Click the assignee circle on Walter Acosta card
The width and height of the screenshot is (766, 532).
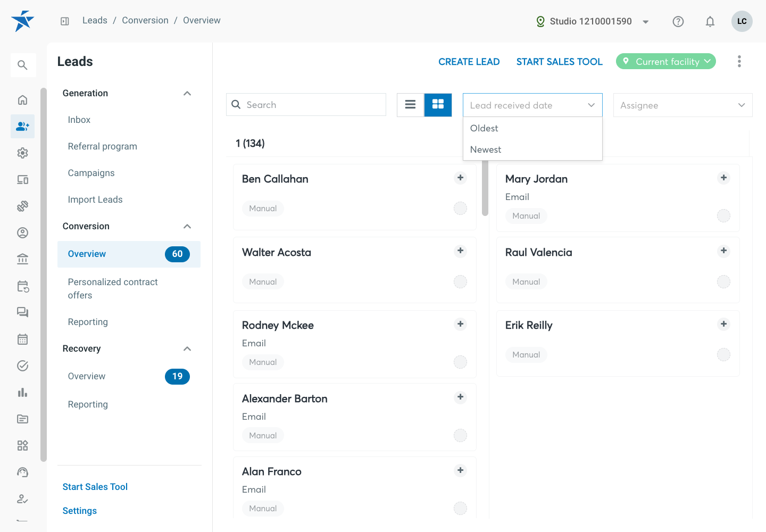pyautogui.click(x=461, y=282)
